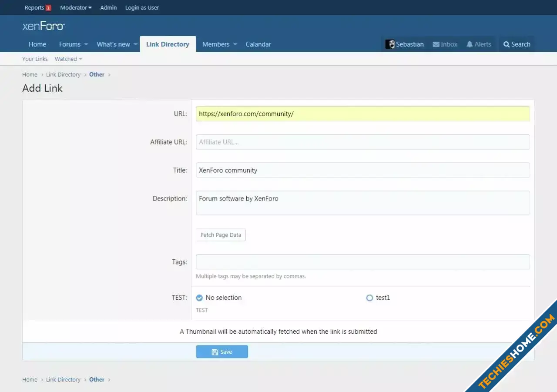
Task: Click the Add Link page heading
Action: click(x=43, y=88)
